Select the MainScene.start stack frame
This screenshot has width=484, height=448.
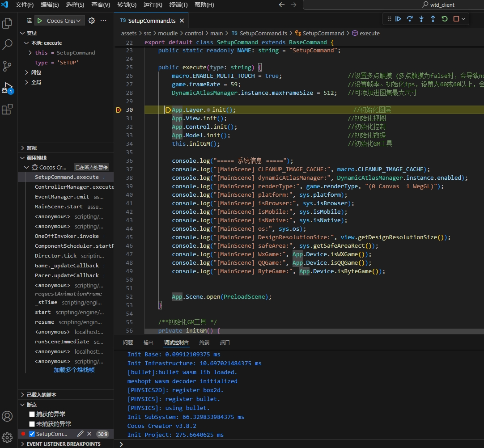click(59, 207)
